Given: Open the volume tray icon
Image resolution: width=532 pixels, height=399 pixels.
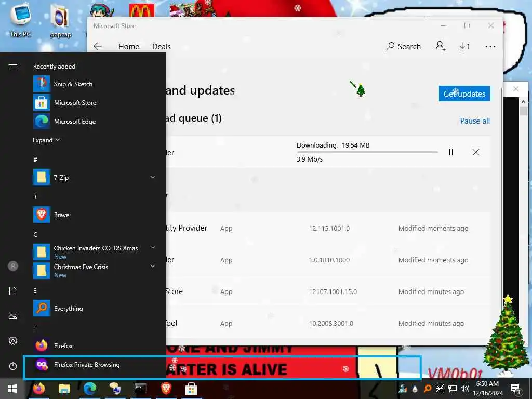Looking at the screenshot, I should (x=465, y=389).
